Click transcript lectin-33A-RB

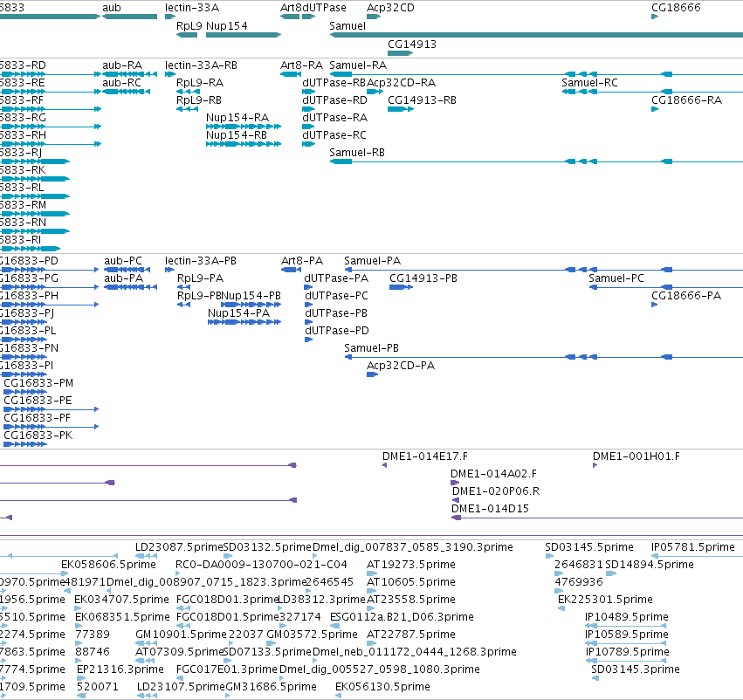[x=201, y=65]
